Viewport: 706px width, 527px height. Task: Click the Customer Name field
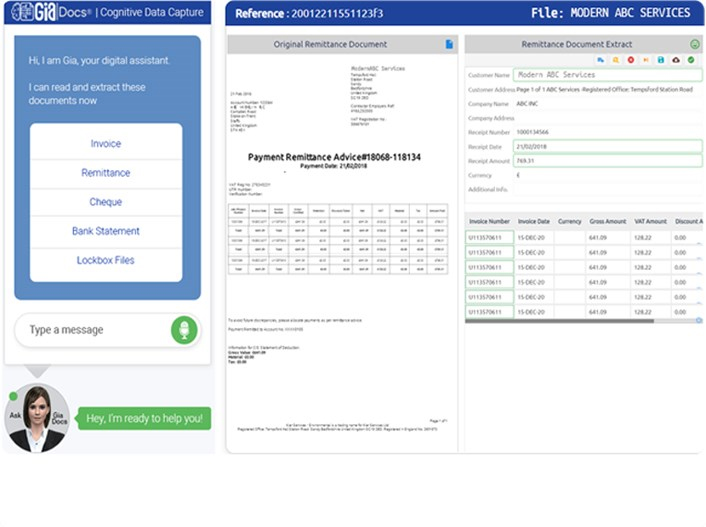point(607,75)
